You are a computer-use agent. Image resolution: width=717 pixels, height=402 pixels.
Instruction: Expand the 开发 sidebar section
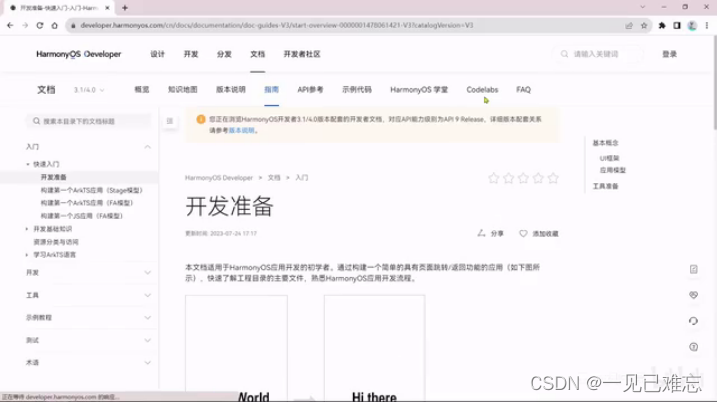click(147, 273)
